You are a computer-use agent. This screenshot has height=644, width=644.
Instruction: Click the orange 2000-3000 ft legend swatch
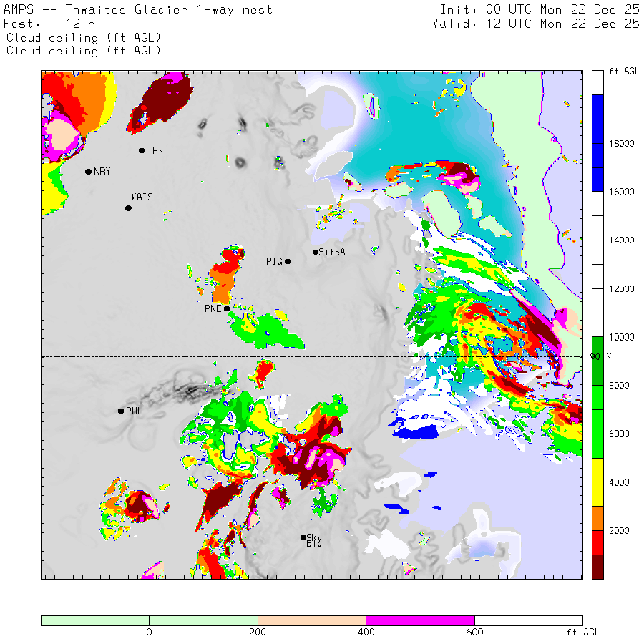(597, 518)
